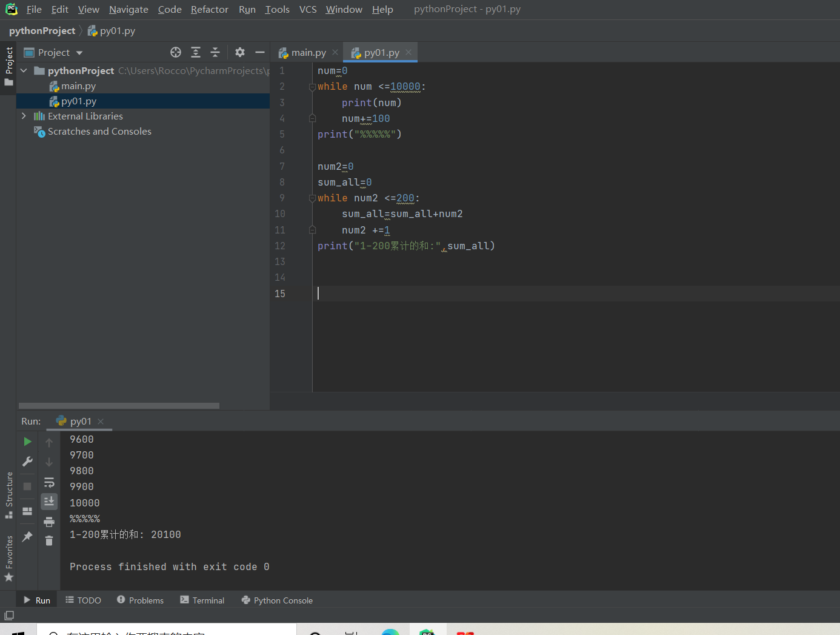Click the Stop process square icon

pyautogui.click(x=27, y=486)
